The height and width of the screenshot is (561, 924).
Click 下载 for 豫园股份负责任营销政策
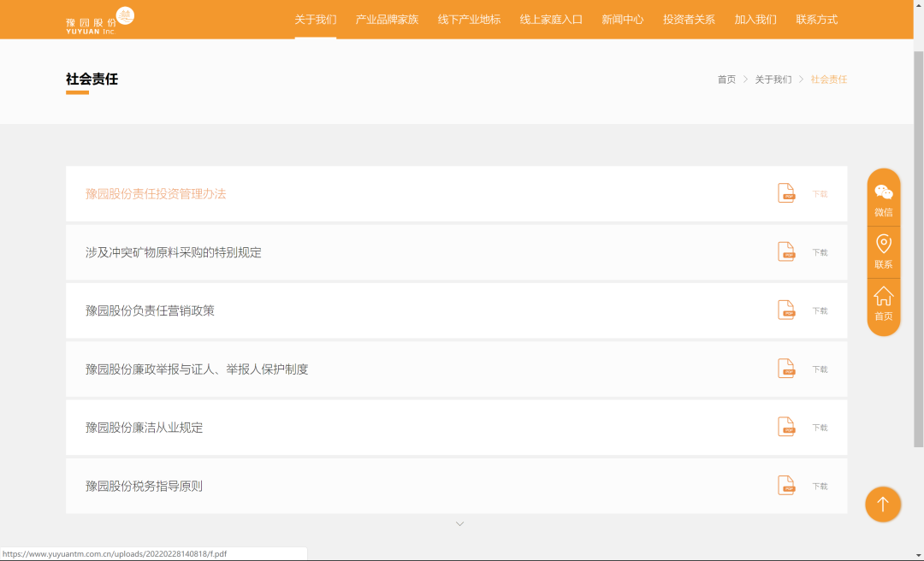pyautogui.click(x=820, y=310)
